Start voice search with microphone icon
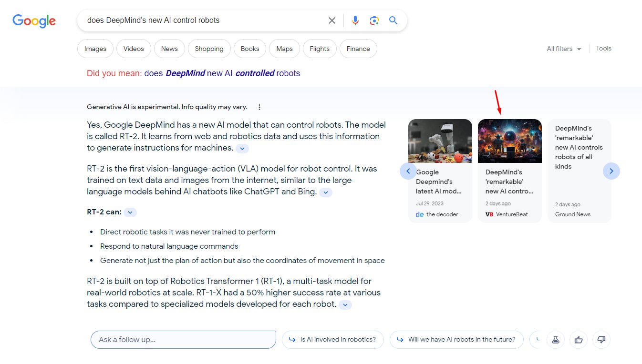The image size is (642, 364). point(355,20)
